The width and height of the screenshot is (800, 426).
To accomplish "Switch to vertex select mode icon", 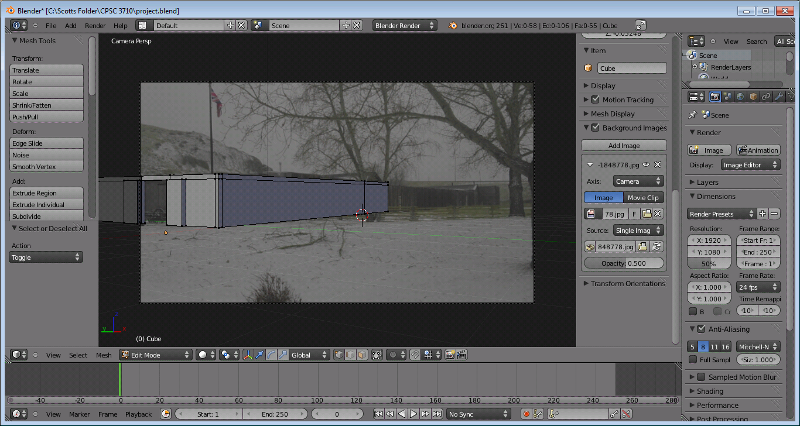I will coord(338,355).
